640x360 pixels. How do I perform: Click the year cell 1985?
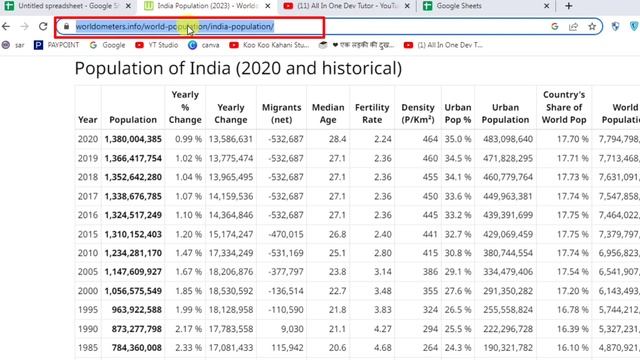(x=88, y=348)
